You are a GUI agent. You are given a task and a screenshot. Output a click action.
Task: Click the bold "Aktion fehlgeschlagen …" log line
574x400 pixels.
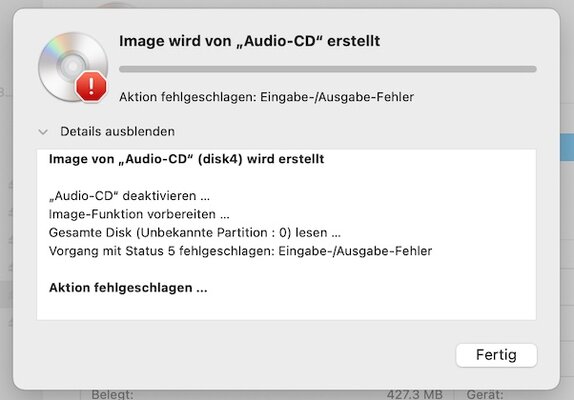pyautogui.click(x=128, y=288)
